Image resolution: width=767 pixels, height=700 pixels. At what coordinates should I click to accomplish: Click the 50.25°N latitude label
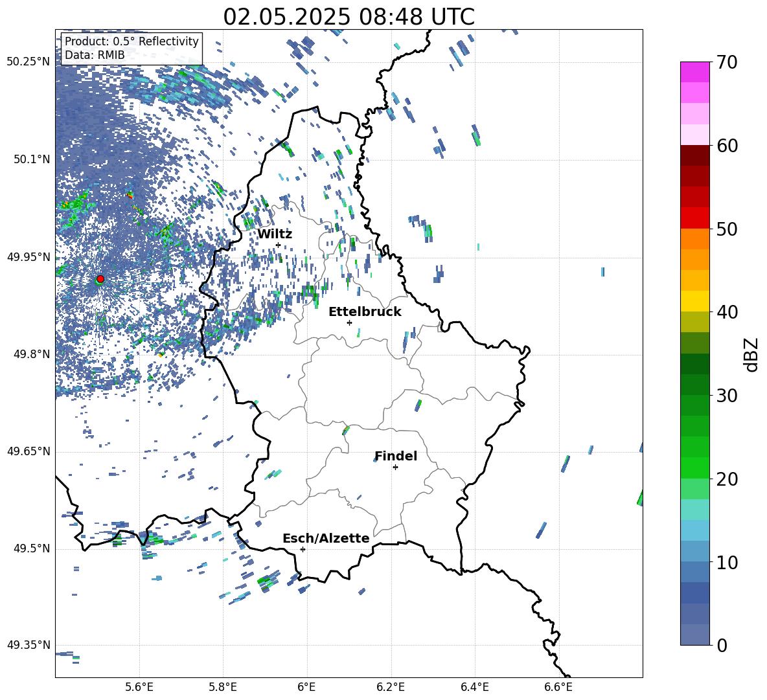coord(29,62)
